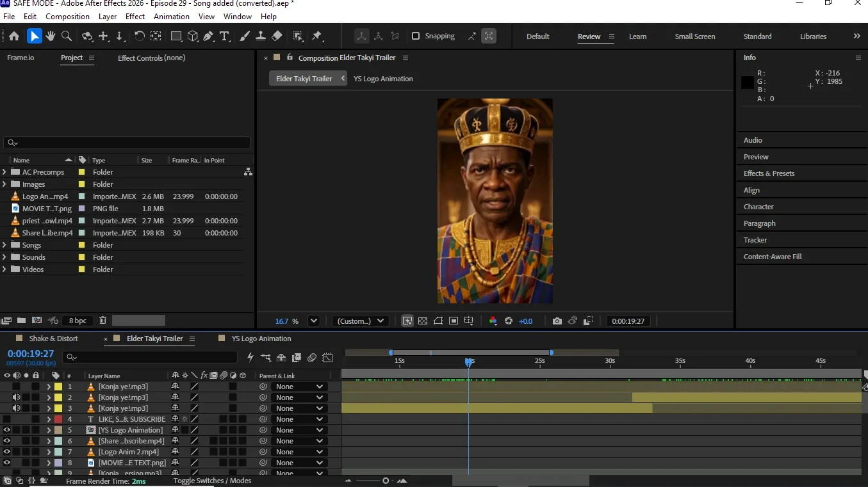Click Toggle Switches / Modes button
Image resolution: width=868 pixels, height=487 pixels.
click(212, 481)
